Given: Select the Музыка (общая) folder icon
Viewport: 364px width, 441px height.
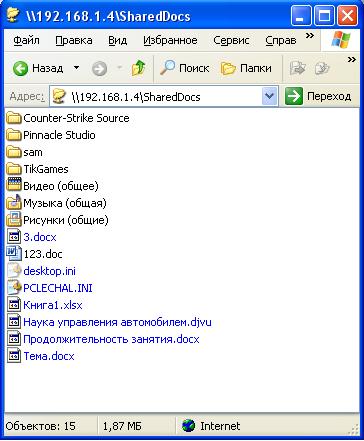Looking at the screenshot, I should [14, 203].
